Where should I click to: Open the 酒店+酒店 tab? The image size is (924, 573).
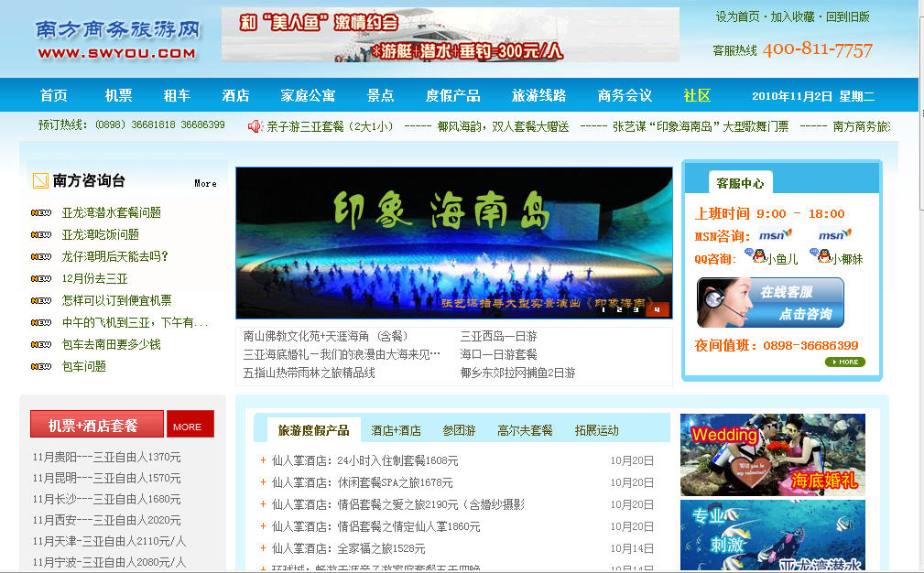[396, 430]
